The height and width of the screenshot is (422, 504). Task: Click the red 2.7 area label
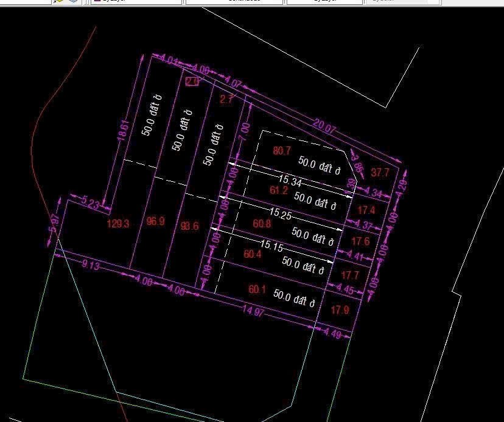pyautogui.click(x=226, y=99)
